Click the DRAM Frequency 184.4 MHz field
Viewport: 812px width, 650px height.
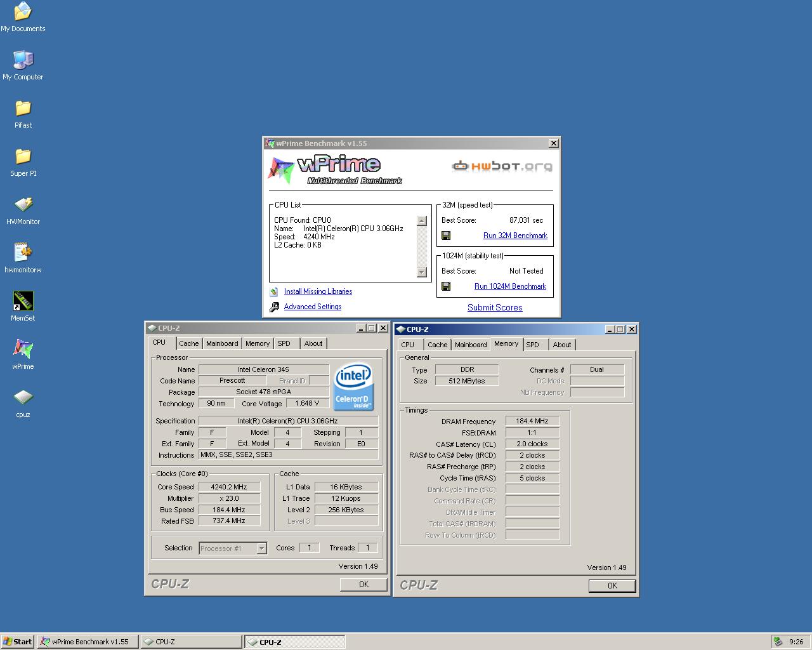tap(532, 421)
